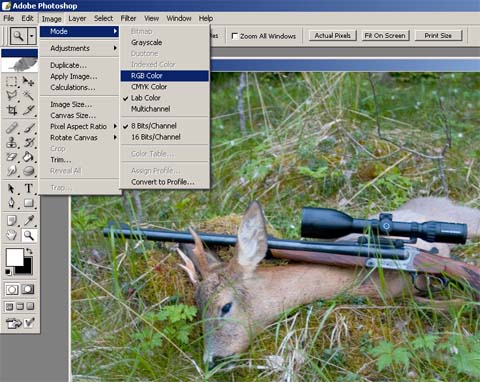Select the Move tool
Viewport: 480px width, 382px height.
click(28, 81)
